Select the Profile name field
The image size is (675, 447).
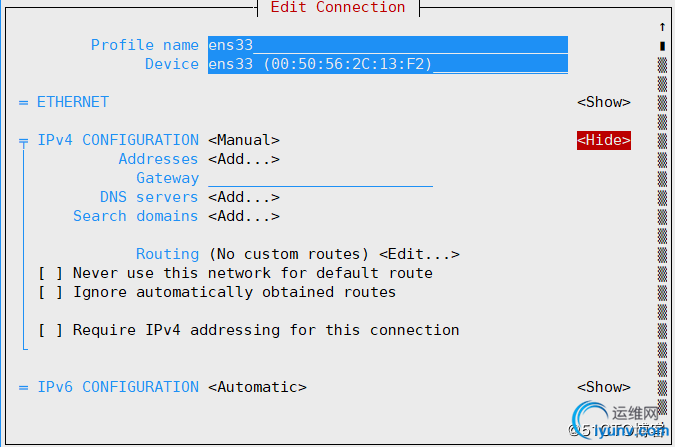point(388,45)
